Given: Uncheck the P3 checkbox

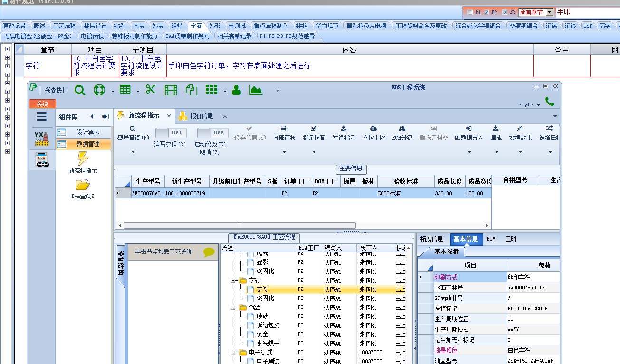Looking at the screenshot, I should (505, 12).
